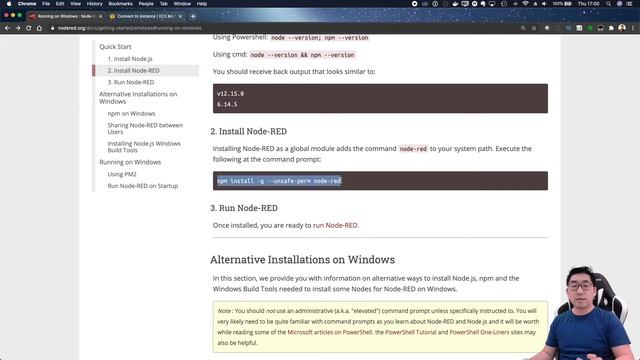Open '3. Run Node-RED' sidebar link

point(131,82)
